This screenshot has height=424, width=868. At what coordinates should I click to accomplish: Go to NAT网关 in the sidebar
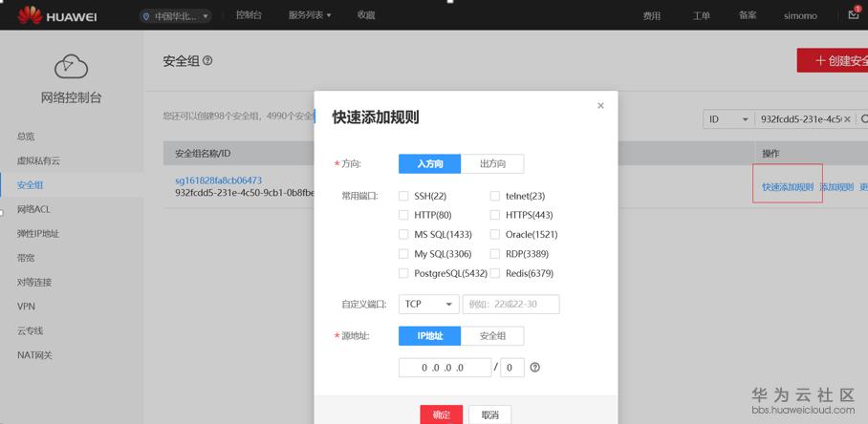(34, 355)
